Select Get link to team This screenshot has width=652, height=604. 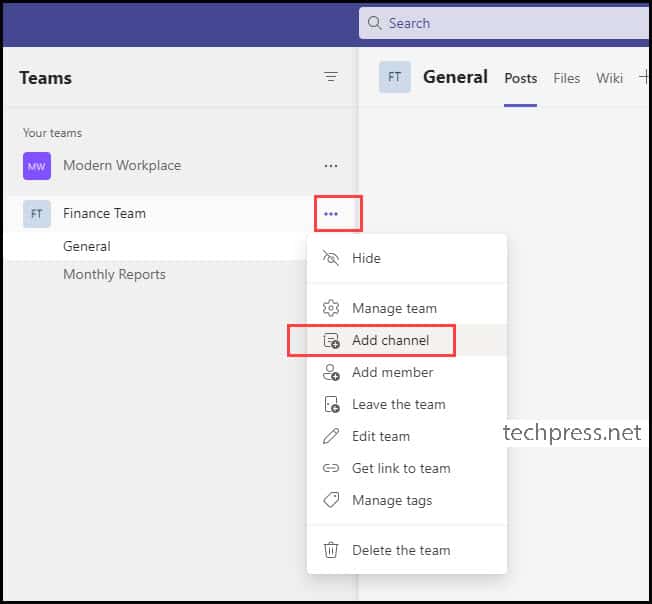click(x=407, y=468)
